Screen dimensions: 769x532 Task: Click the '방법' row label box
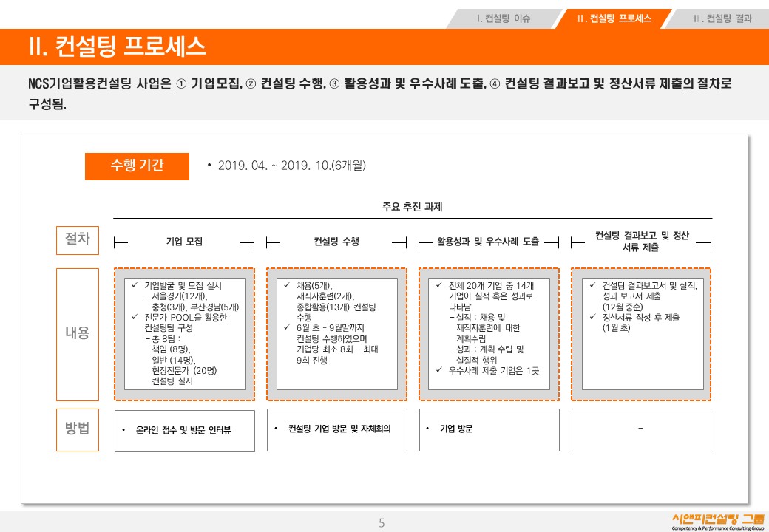(78, 429)
